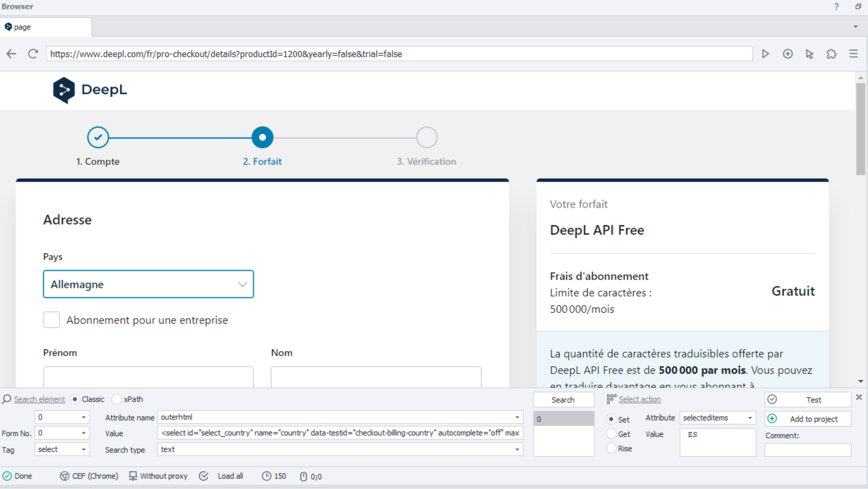Screen dimensions: 868x489
Task: Click the mouse coordinates icon beside 0;0
Action: [304, 477]
